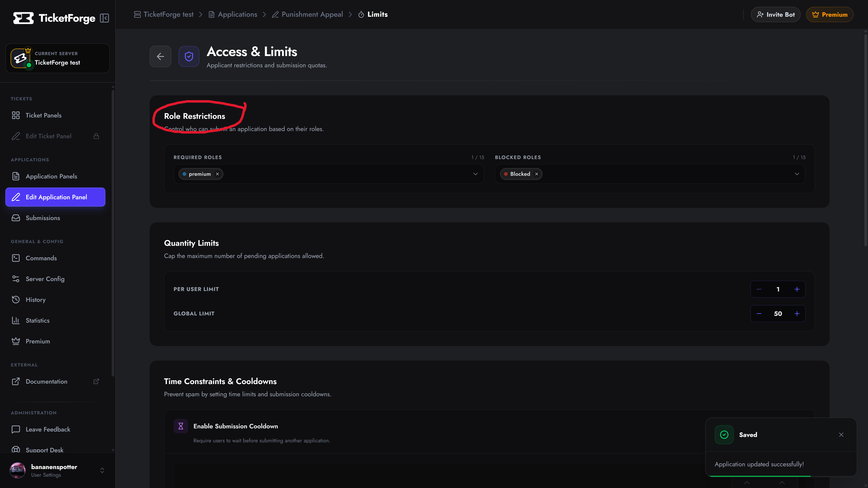Remove the premium role tag
868x488 pixels.
click(217, 174)
